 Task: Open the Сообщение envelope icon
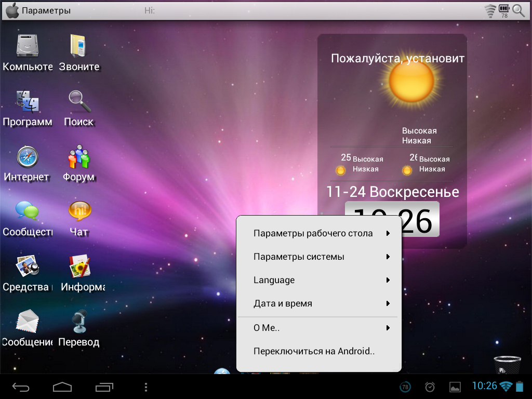[28, 321]
